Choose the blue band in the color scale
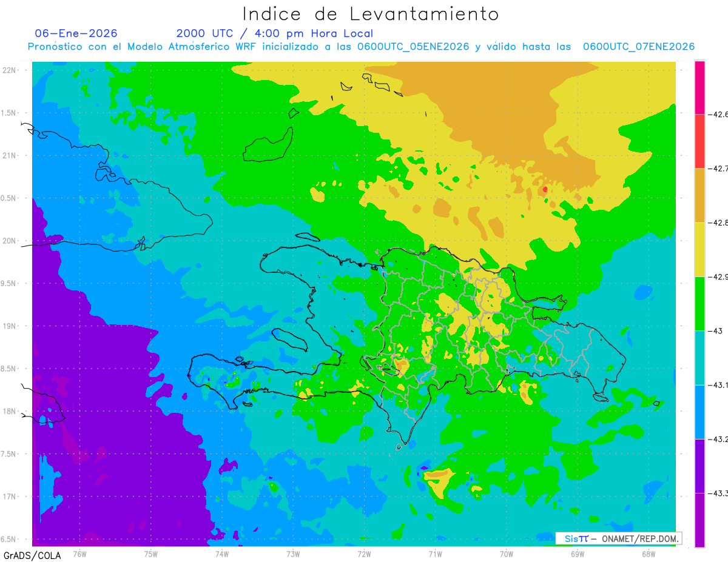Viewport: 728px width, 562px height. [x=699, y=412]
